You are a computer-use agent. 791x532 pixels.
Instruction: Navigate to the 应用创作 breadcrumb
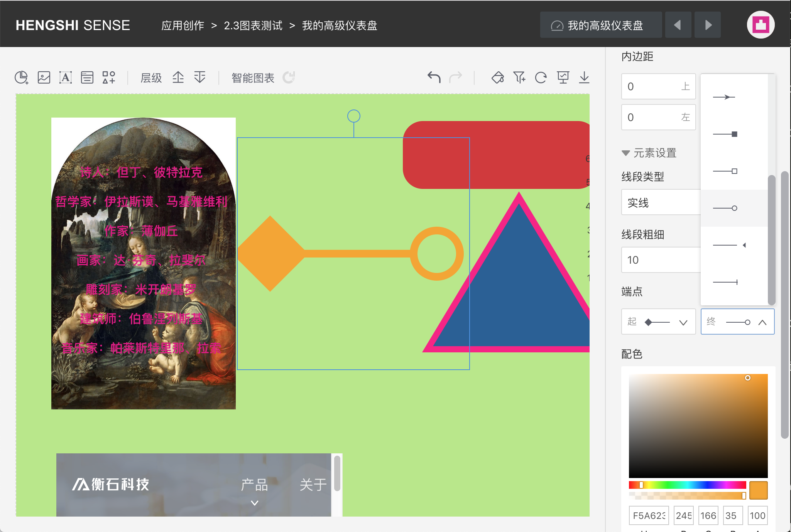pos(183,25)
